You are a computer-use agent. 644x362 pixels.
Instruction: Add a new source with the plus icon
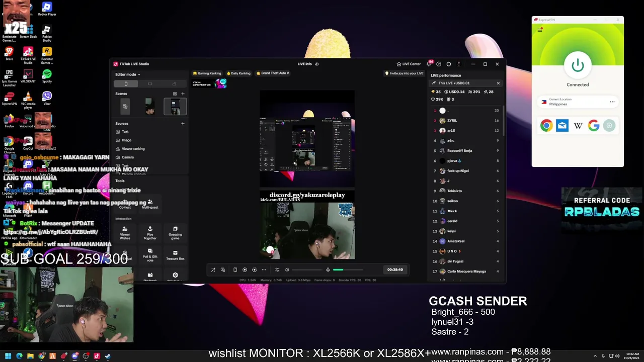click(x=183, y=123)
